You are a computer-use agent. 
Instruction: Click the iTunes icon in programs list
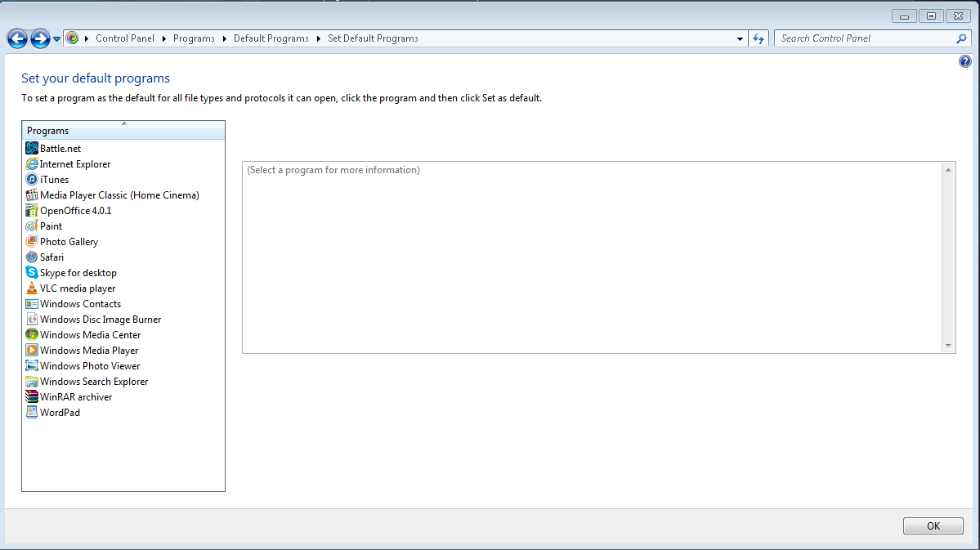click(32, 179)
